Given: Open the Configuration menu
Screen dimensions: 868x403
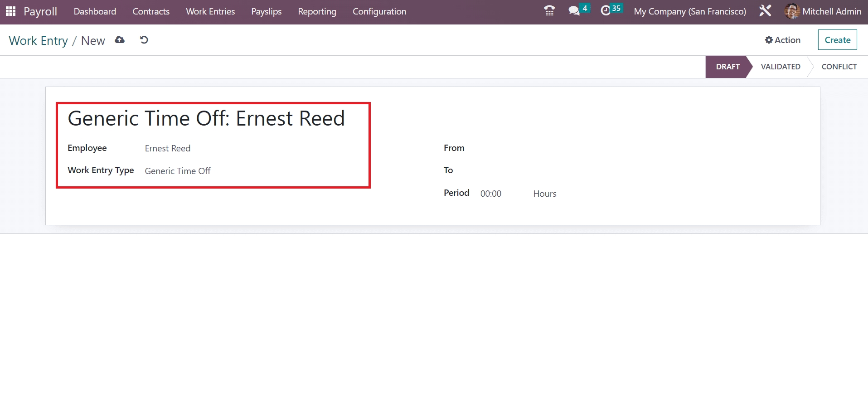Looking at the screenshot, I should click(379, 11).
